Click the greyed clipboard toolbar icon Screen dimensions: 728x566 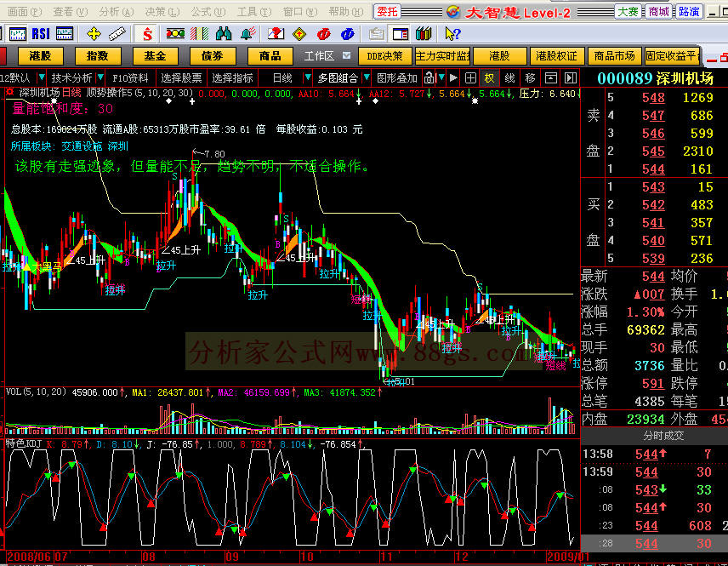point(376,33)
